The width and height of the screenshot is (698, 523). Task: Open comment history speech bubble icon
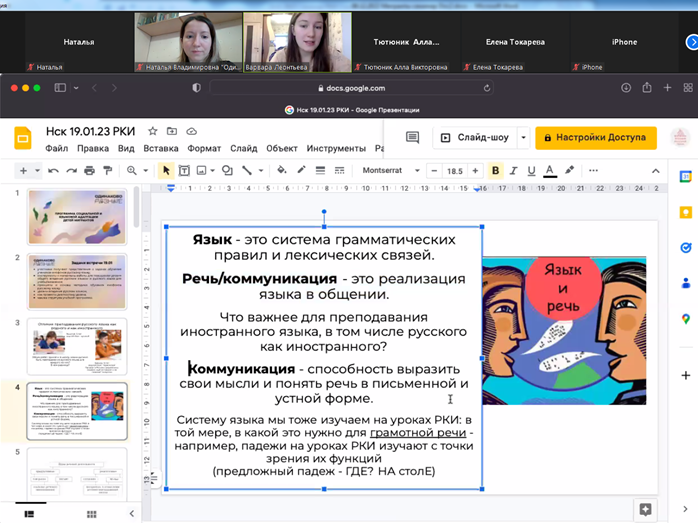(x=412, y=138)
